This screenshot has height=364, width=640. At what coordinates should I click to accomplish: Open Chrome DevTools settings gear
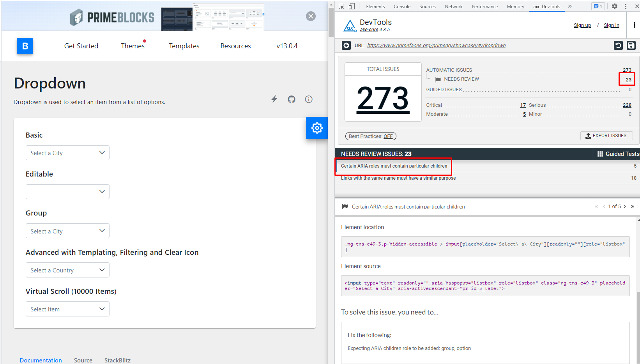tap(615, 6)
